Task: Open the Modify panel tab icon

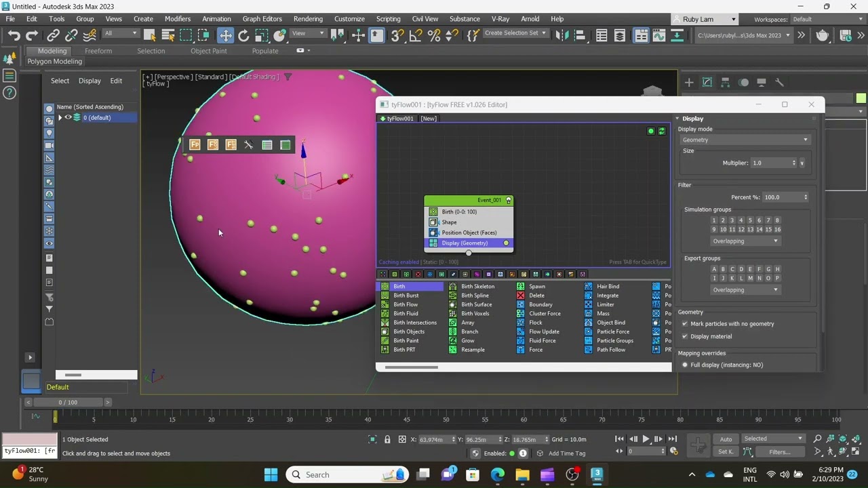Action: pyautogui.click(x=707, y=82)
